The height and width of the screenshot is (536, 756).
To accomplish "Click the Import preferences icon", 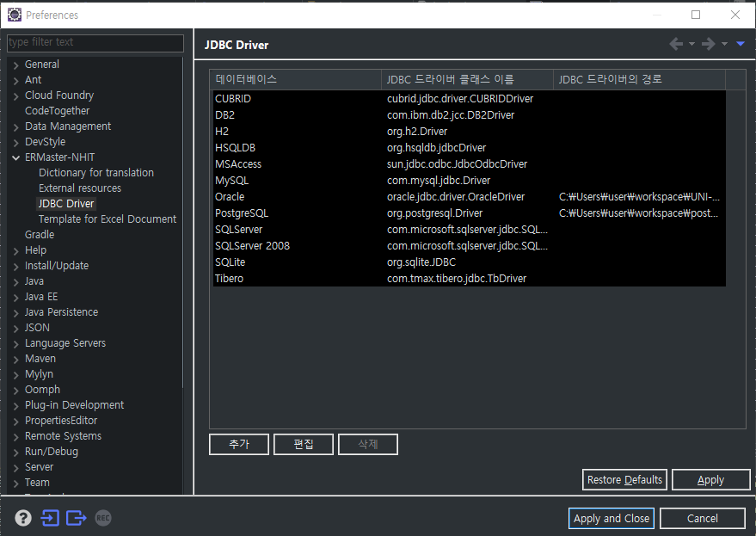I will click(x=50, y=518).
